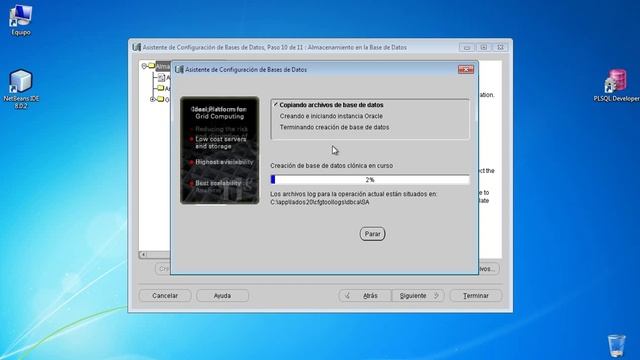Image resolution: width=640 pixels, height=360 pixels.
Task: Click the Parar button to stop creation
Action: 372,234
